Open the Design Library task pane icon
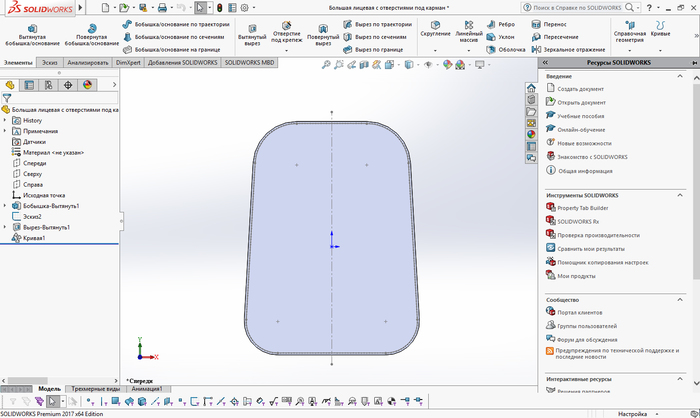 click(x=531, y=100)
